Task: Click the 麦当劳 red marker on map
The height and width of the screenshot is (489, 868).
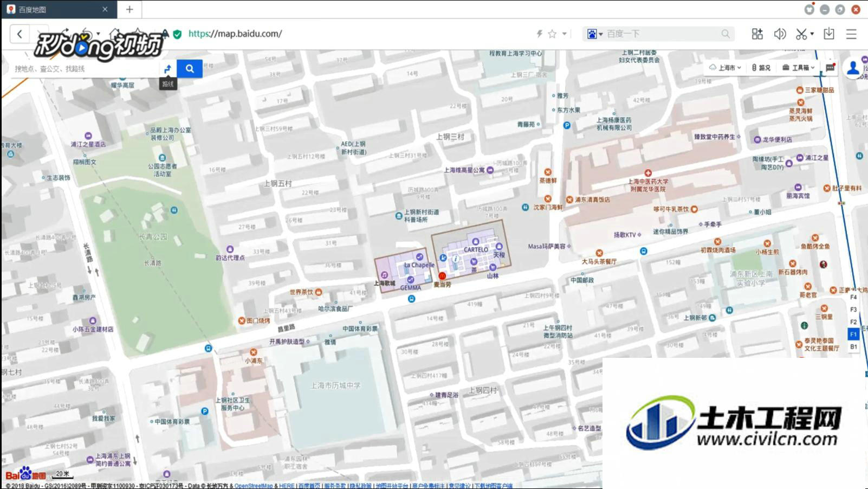Action: [442, 276]
